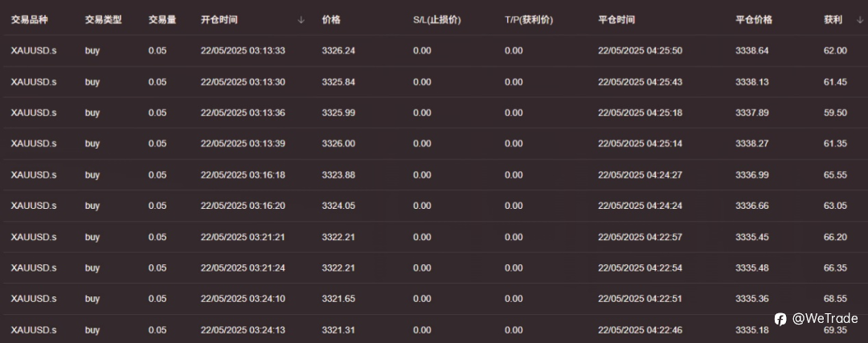The width and height of the screenshot is (868, 343).
Task: Select the 交易品种 column header
Action: point(30,20)
